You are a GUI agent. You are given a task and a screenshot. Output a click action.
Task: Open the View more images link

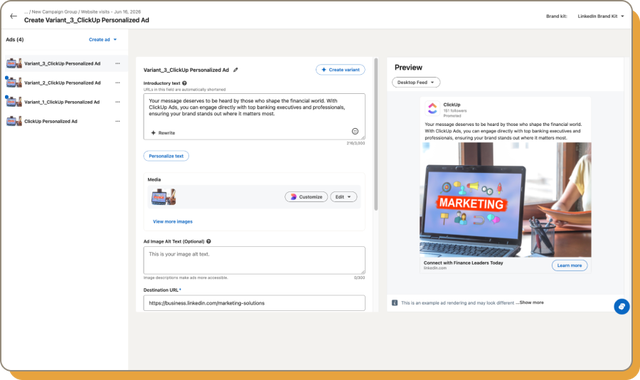point(173,222)
